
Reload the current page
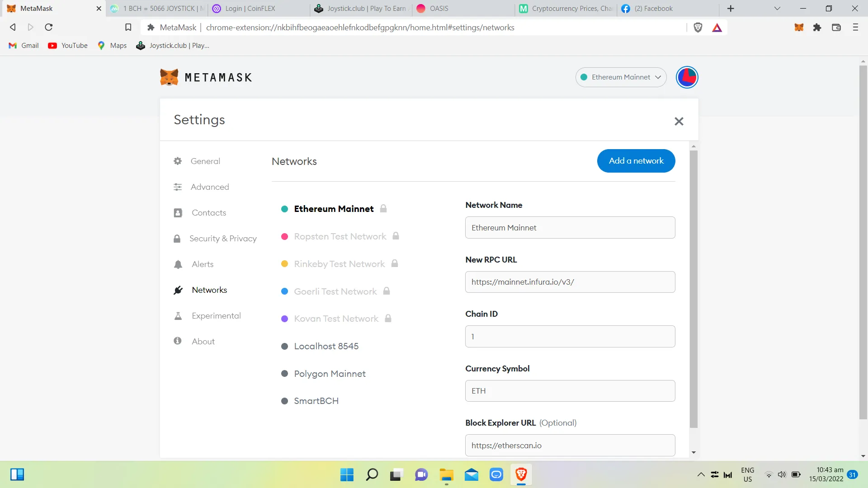click(49, 27)
